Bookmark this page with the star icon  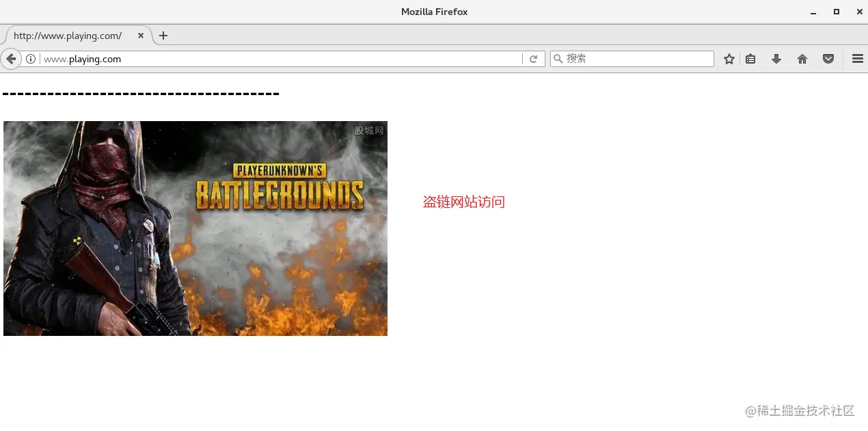[x=729, y=59]
